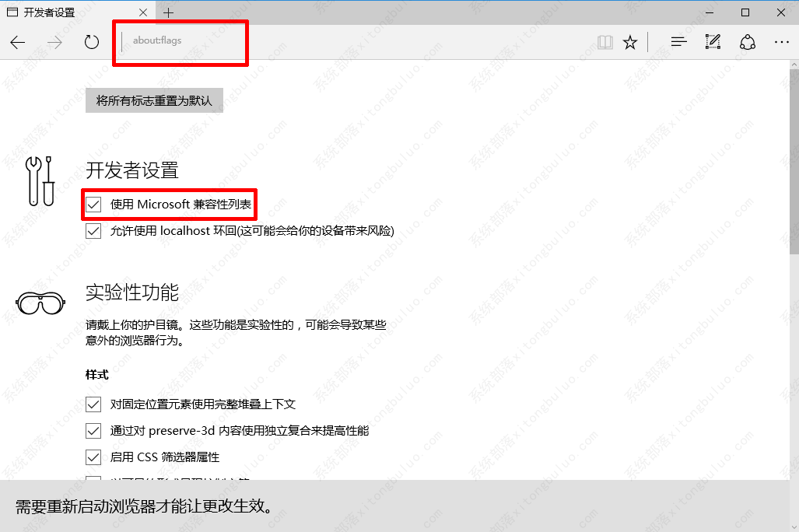Screen dimensions: 799x532
Task: Open the More actions menu
Action: pyautogui.click(x=781, y=42)
